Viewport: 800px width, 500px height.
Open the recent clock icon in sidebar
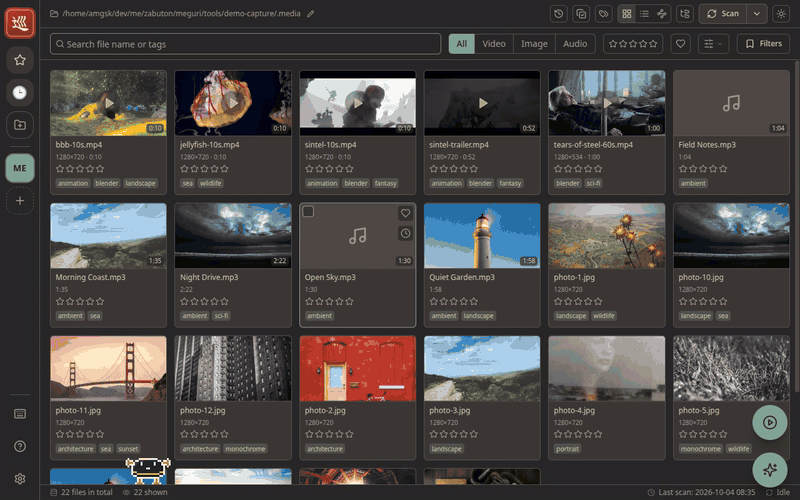pyautogui.click(x=20, y=92)
